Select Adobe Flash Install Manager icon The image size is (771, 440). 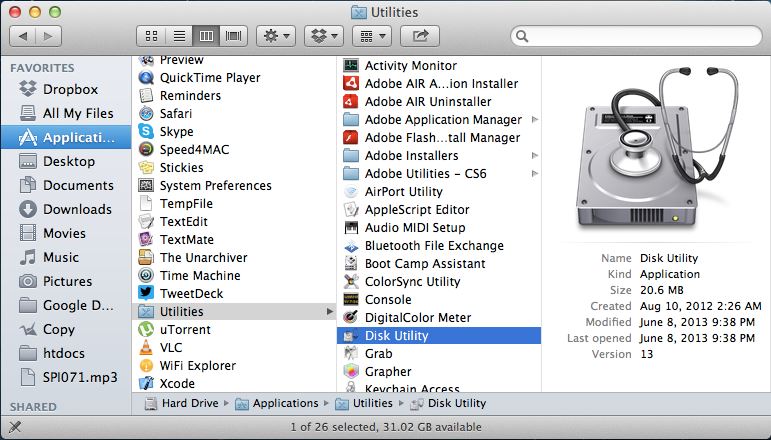(x=351, y=137)
